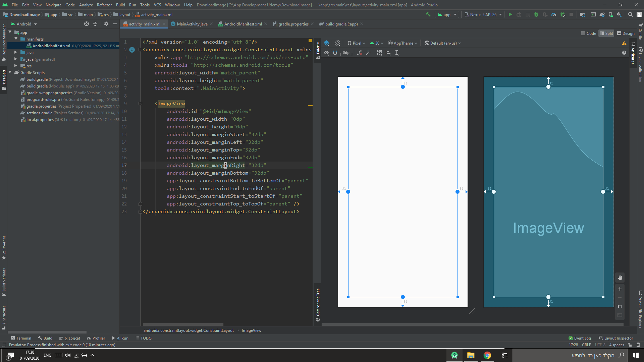Open the app run configuration dropdown
Viewport: 644px width, 362px height.
(x=447, y=14)
